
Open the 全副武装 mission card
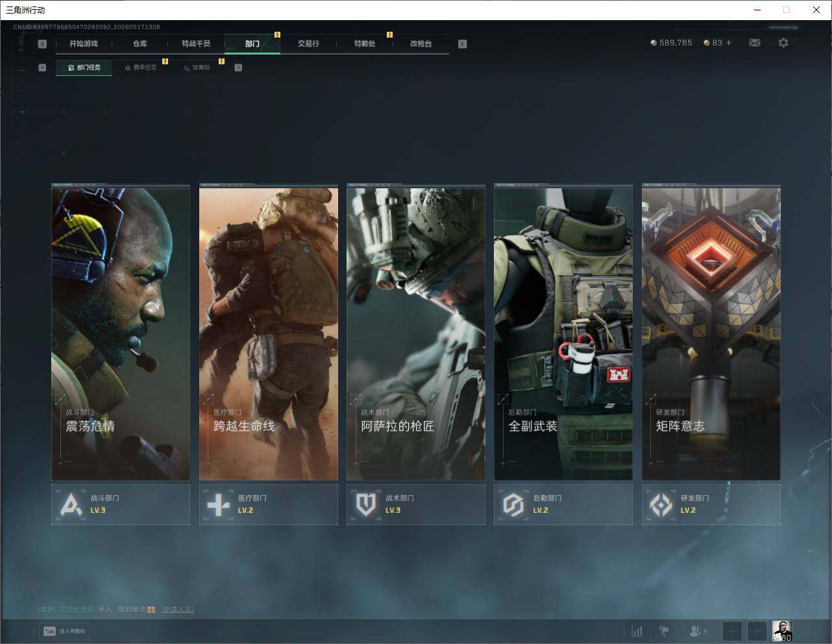click(x=563, y=332)
